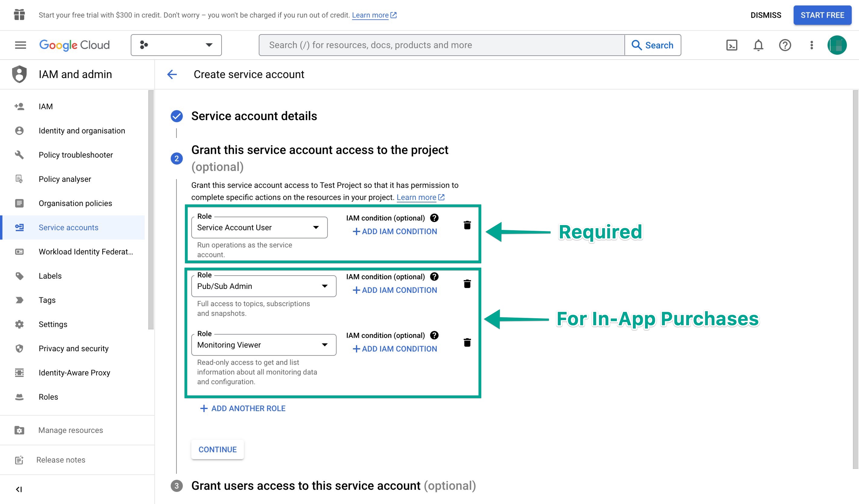Activate Cloud Shell terminal icon
The height and width of the screenshot is (504, 859).
tap(732, 45)
